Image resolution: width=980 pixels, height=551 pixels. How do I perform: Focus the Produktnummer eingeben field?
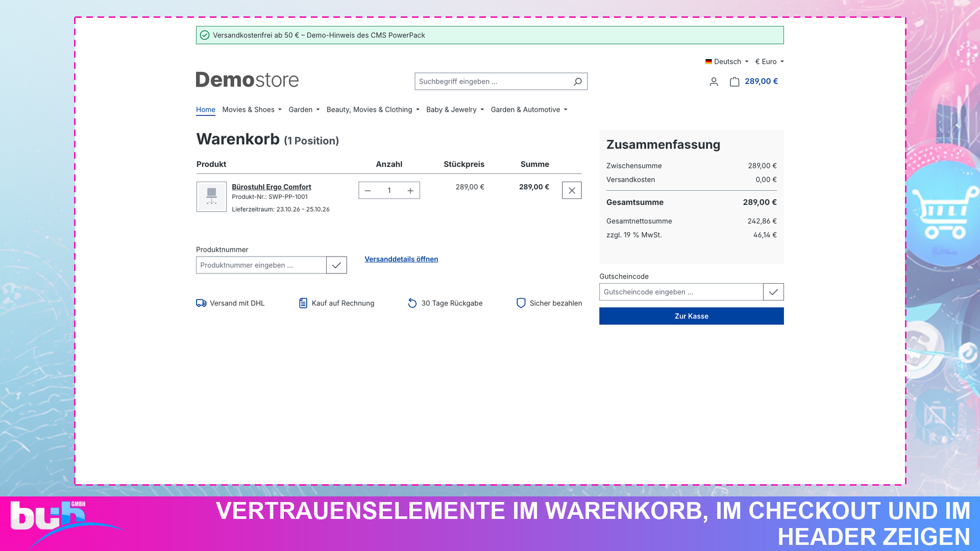261,265
